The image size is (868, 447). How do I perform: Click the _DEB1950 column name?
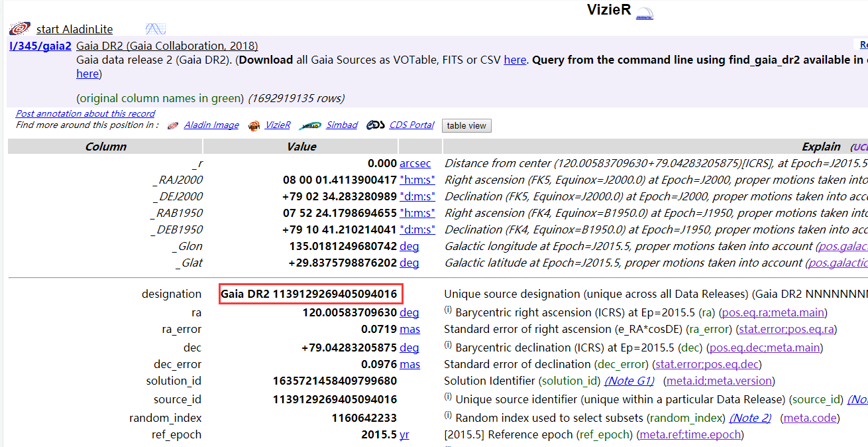click(178, 229)
